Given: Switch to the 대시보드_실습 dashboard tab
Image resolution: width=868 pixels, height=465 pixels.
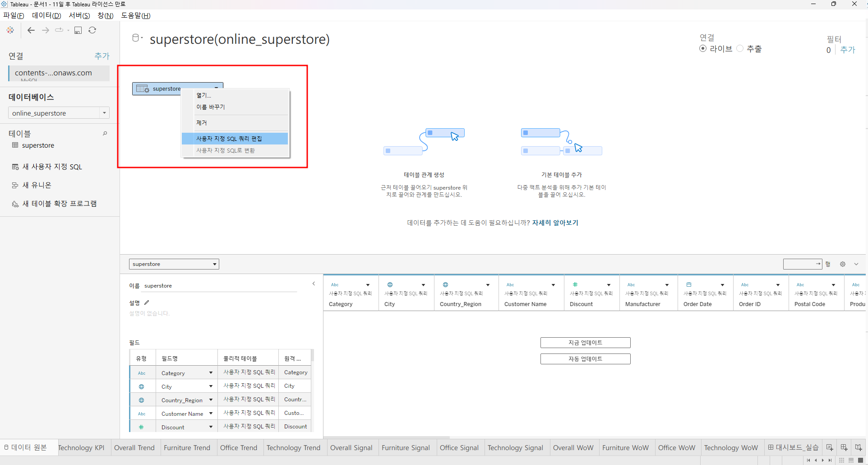Looking at the screenshot, I should pyautogui.click(x=793, y=447).
